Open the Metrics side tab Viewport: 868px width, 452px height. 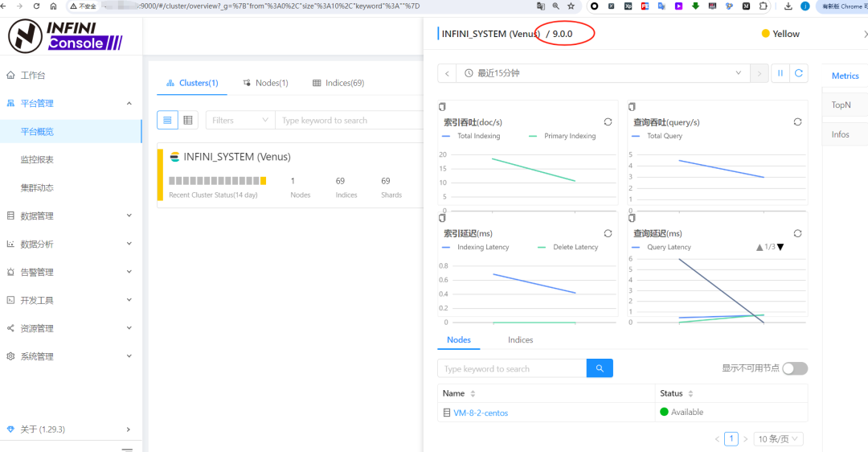pyautogui.click(x=845, y=76)
